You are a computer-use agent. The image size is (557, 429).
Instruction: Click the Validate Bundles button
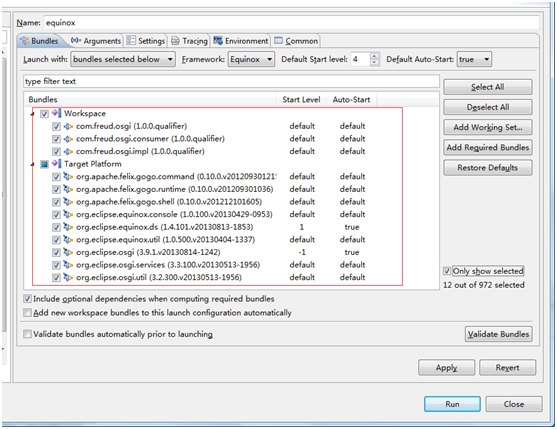click(498, 334)
